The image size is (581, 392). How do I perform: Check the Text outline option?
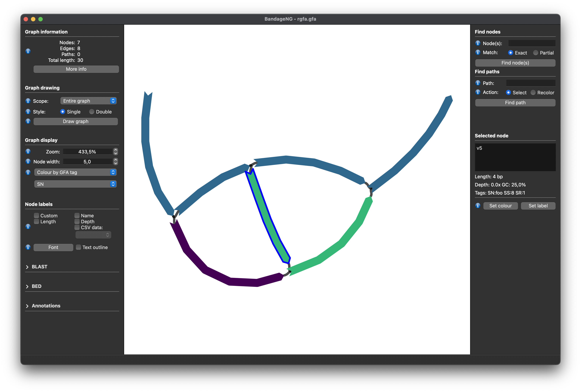78,247
